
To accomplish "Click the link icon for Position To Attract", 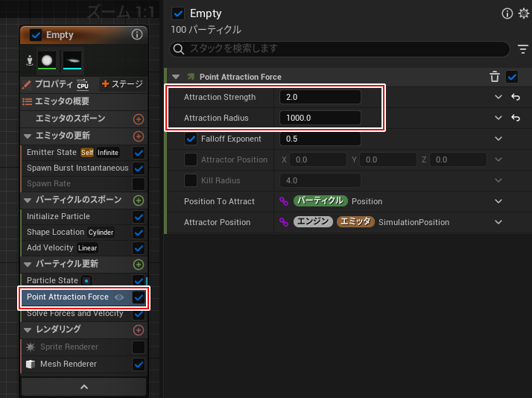I will tap(283, 201).
